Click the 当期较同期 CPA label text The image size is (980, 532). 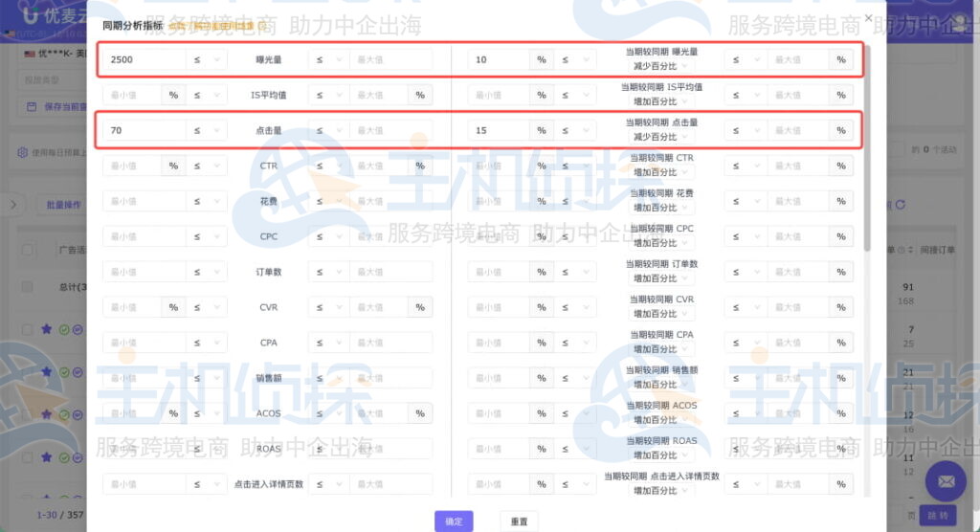pos(660,335)
